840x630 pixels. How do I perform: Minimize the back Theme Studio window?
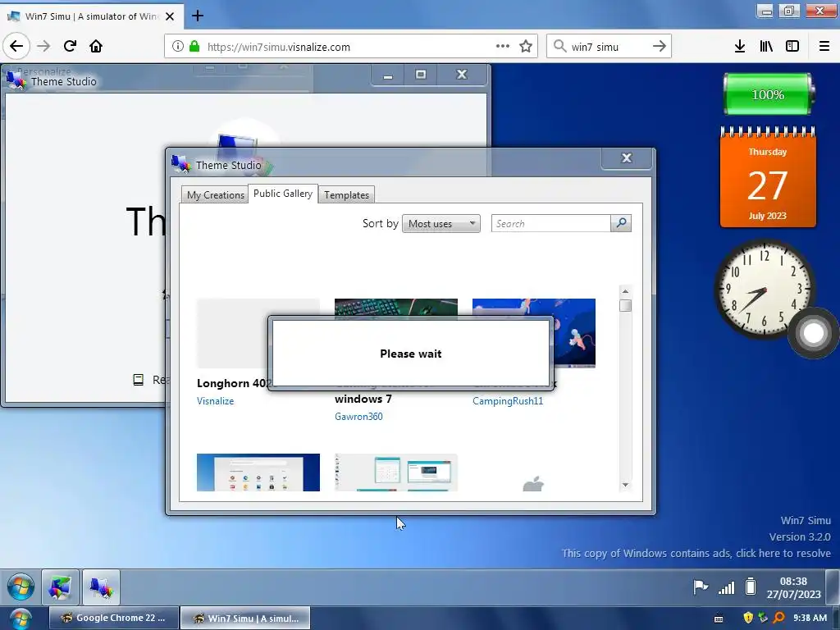click(x=388, y=75)
